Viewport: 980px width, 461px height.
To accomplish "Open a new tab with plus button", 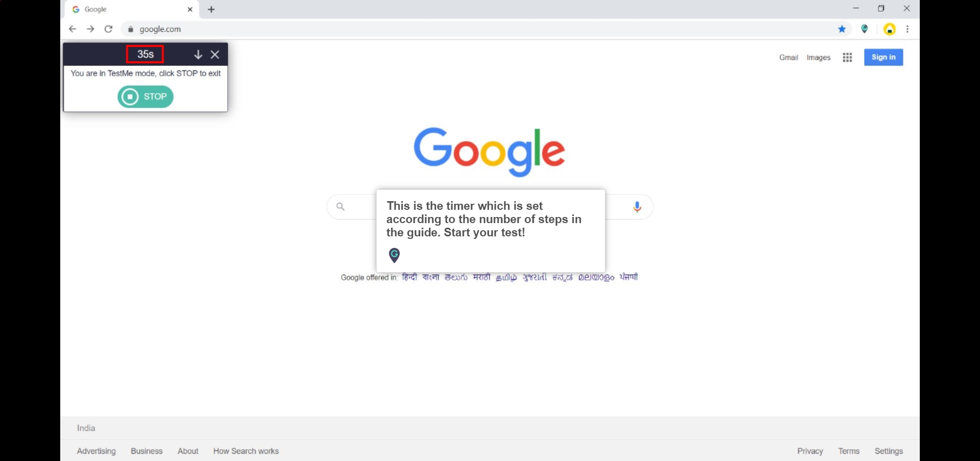I will click(x=211, y=9).
